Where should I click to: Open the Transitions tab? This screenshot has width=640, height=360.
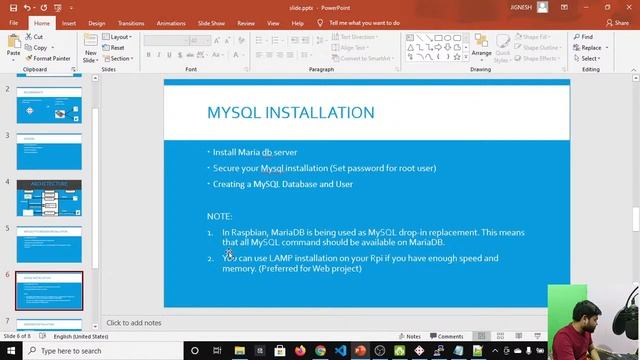point(131,23)
